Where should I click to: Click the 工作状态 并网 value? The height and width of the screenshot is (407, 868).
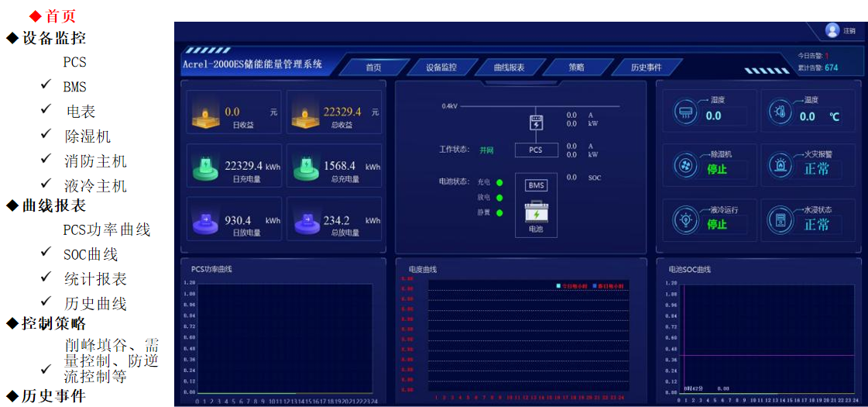click(x=486, y=150)
